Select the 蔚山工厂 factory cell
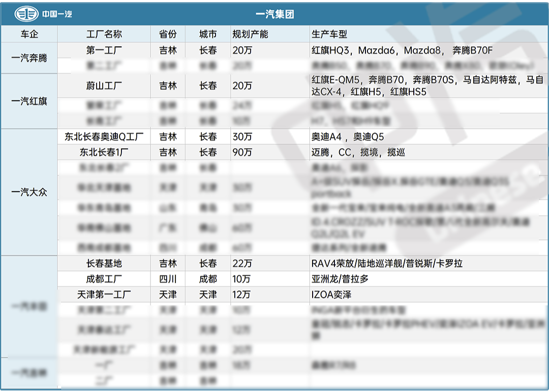Viewport: 549px width, 392px height. point(104,85)
